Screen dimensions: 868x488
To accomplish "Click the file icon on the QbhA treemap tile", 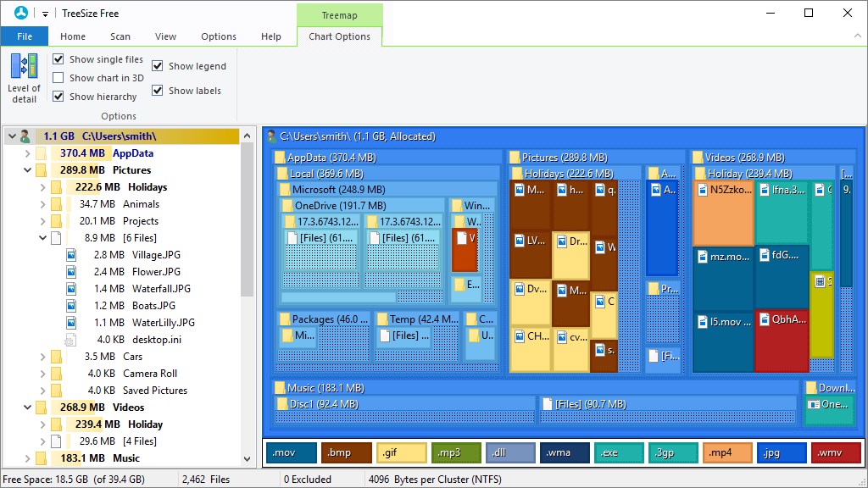I will coord(766,318).
